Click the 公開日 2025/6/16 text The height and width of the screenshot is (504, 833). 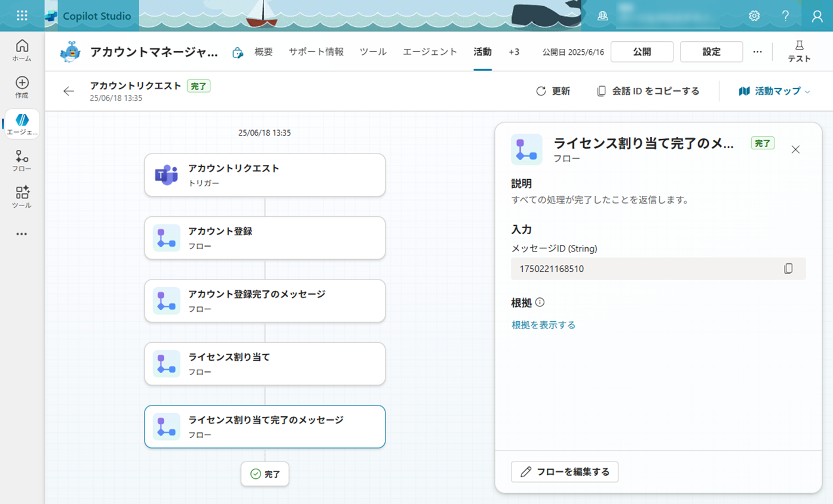coord(573,52)
